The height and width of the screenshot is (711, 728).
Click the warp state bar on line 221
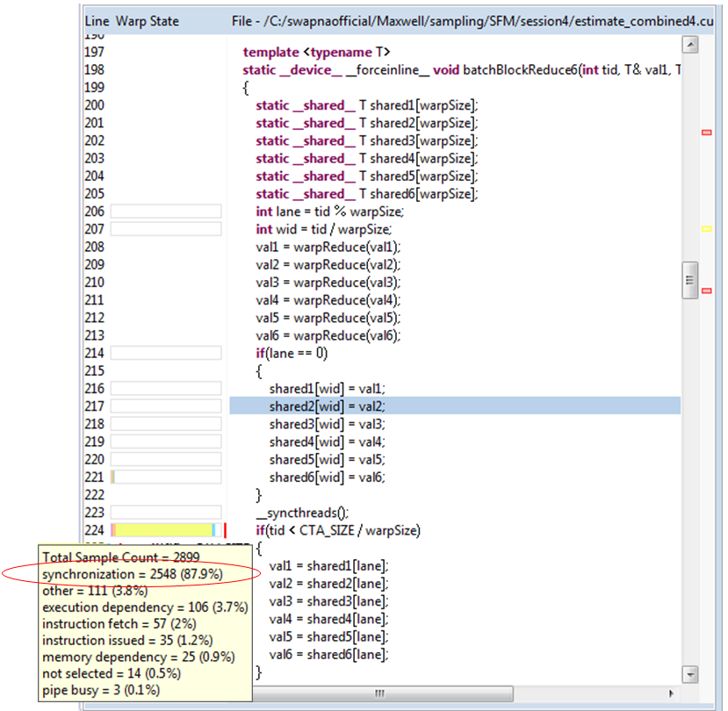point(166,477)
